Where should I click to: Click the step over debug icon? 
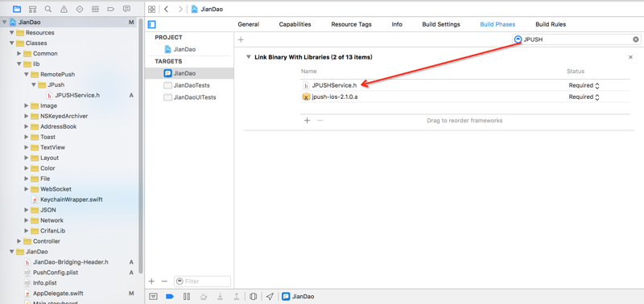(x=204, y=296)
